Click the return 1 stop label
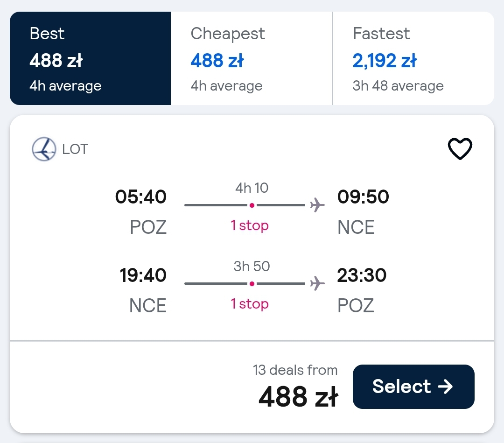504x443 pixels. tap(249, 304)
